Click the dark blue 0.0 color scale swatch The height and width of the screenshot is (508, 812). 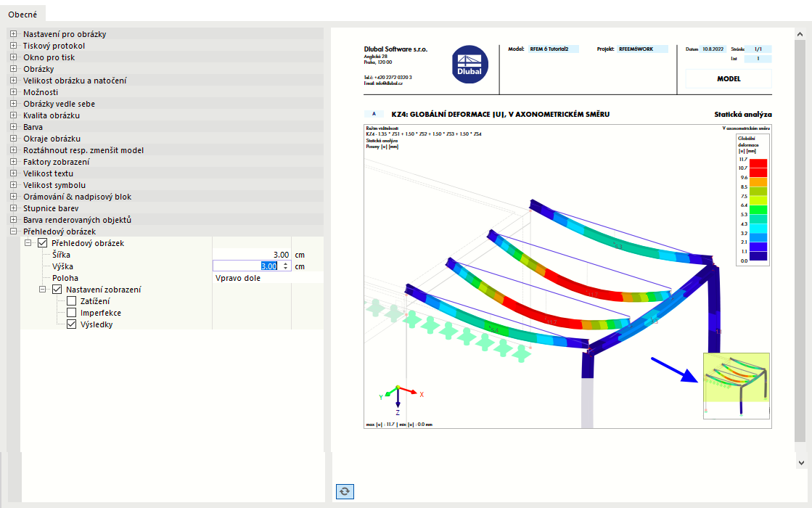click(x=758, y=255)
